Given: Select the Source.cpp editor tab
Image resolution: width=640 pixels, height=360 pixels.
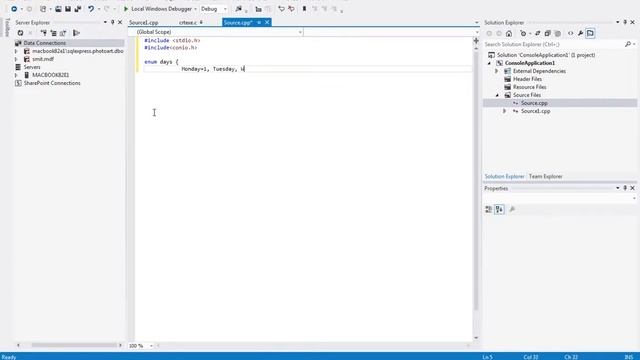Looking at the screenshot, I should 238,22.
